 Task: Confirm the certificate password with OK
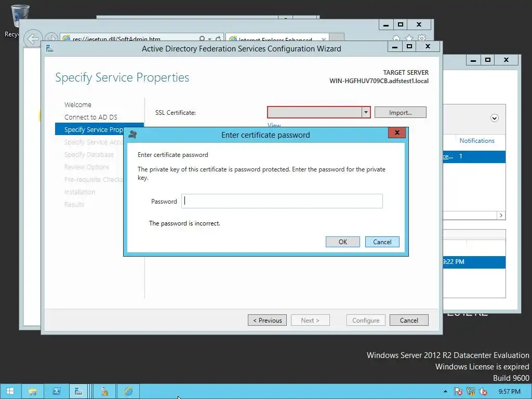pyautogui.click(x=343, y=242)
